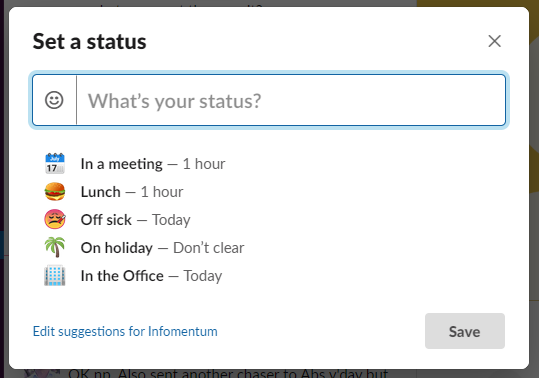The image size is (539, 378).
Task: Click the Set a status heading
Action: click(x=89, y=42)
